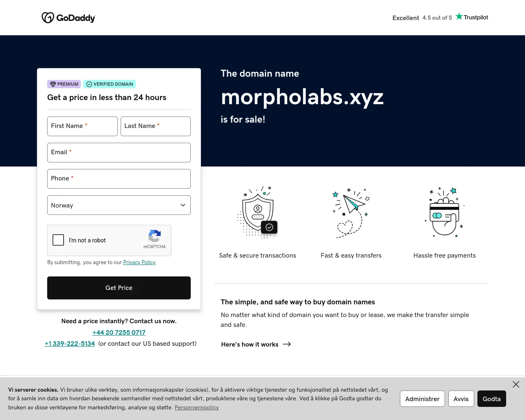Open the Privacy Policy link
The width and height of the screenshot is (525, 420).
point(139,262)
